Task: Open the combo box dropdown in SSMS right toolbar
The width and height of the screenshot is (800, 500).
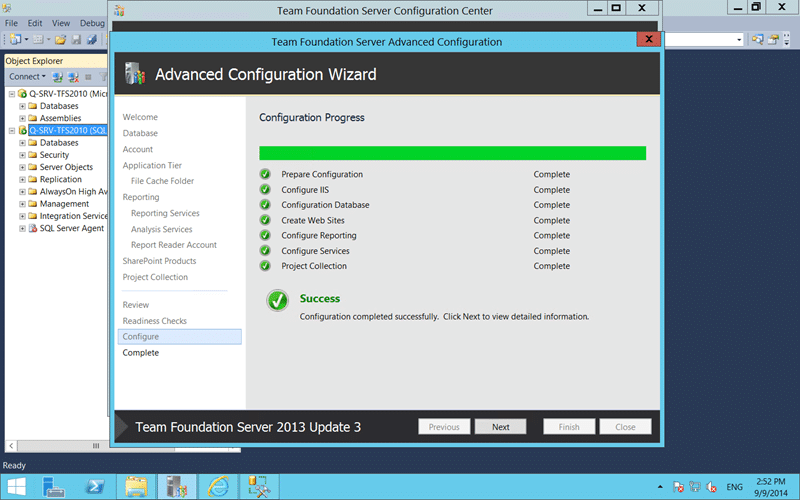Action: coord(739,39)
